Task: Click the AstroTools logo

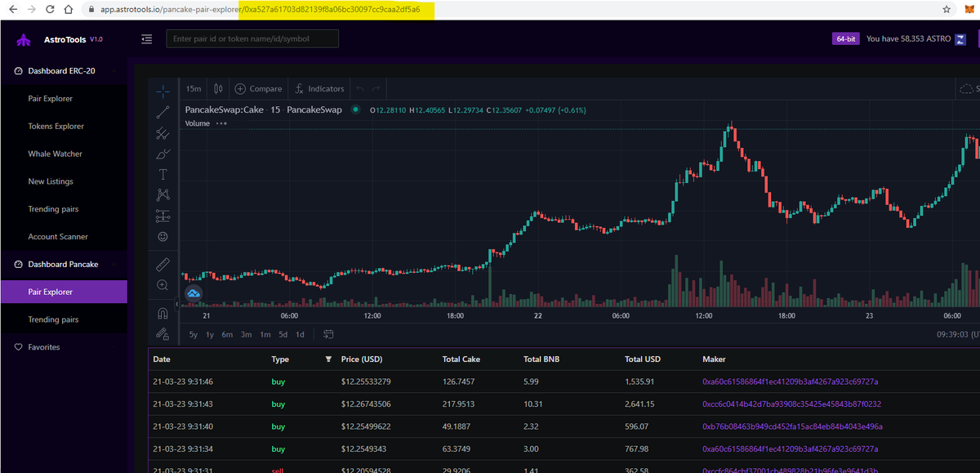Action: coord(24,40)
